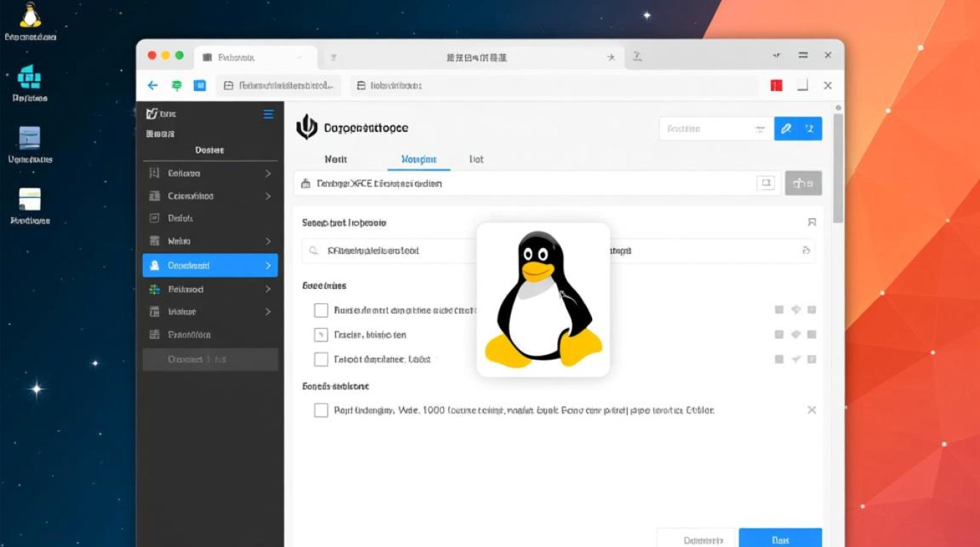Viewport: 980px width, 547px height.
Task: Open the blue hamburger menu in the sidebar
Action: pyautogui.click(x=268, y=114)
